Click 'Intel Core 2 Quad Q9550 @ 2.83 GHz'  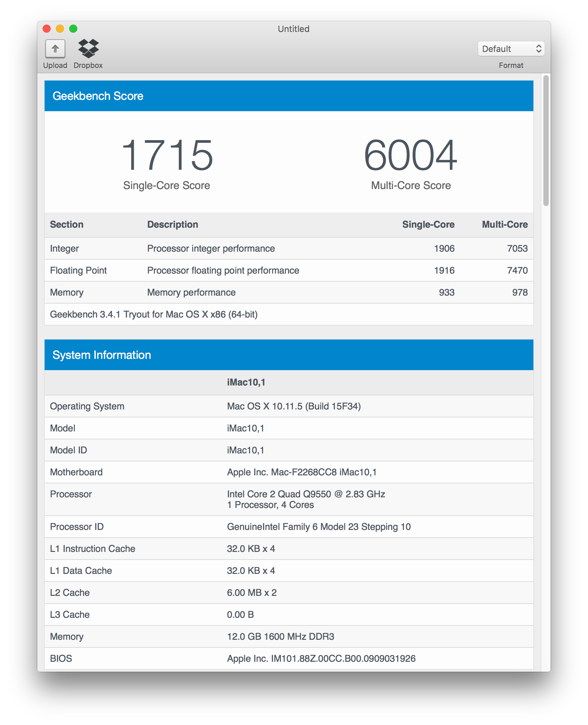pyautogui.click(x=306, y=494)
